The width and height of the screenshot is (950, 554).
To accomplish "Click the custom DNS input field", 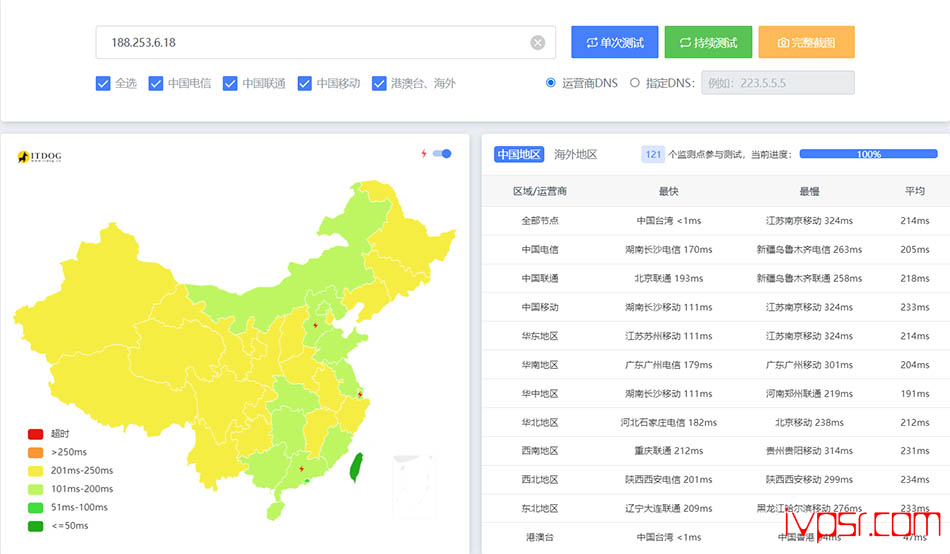I will click(x=778, y=83).
